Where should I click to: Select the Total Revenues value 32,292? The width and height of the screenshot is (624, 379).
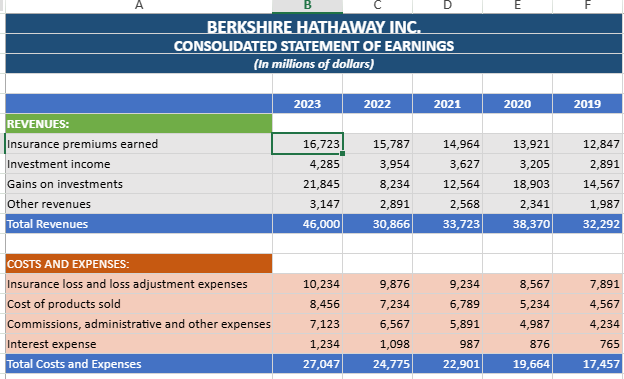click(x=588, y=224)
